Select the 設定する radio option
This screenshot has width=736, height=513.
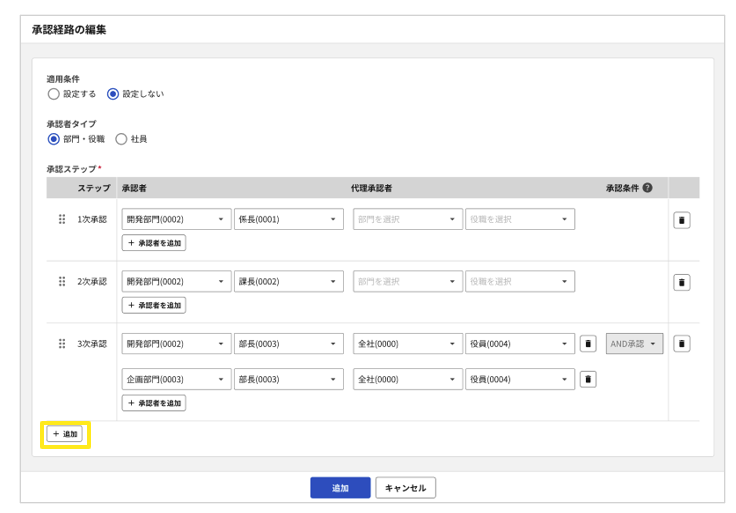(54, 94)
